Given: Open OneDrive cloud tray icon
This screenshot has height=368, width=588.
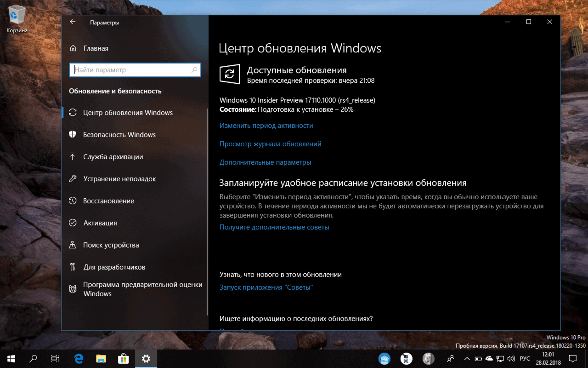Looking at the screenshot, I should pyautogui.click(x=489, y=358).
